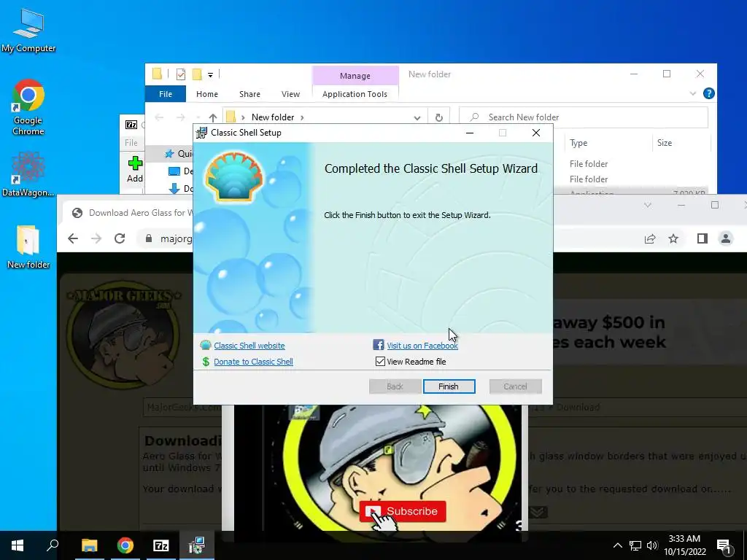Open the Windows Start menu
Screen dimensions: 747x560
(18, 545)
